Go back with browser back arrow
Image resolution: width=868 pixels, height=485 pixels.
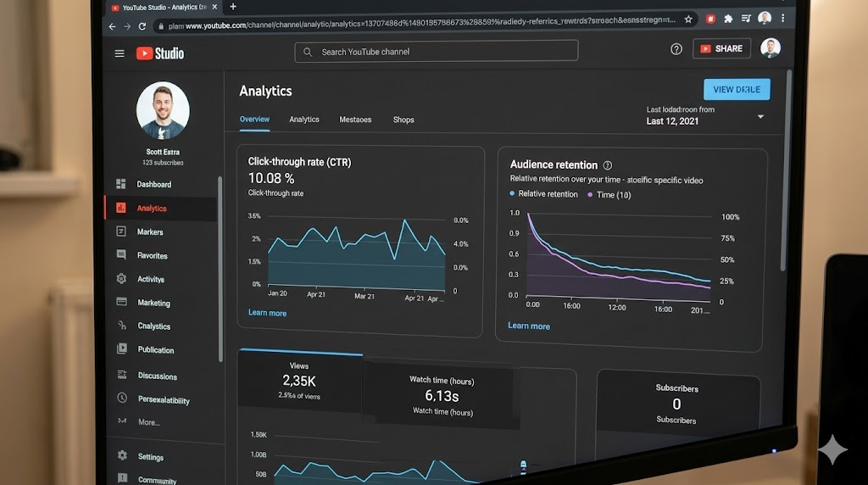(112, 26)
